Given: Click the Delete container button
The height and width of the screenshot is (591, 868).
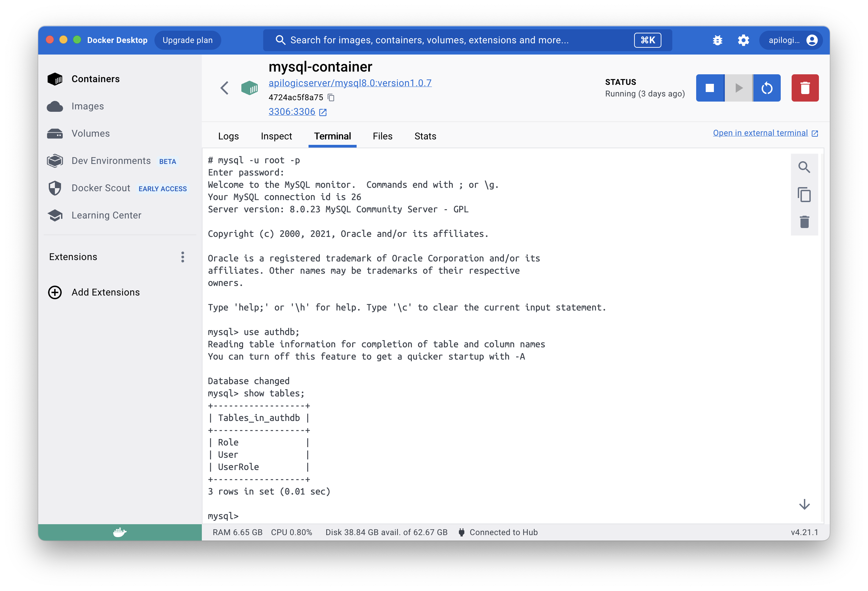Looking at the screenshot, I should 805,88.
